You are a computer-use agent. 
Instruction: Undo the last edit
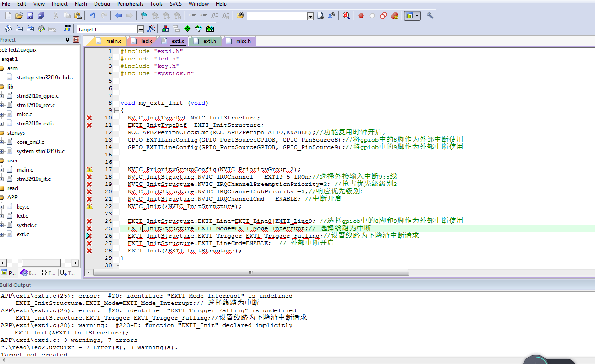tap(92, 16)
